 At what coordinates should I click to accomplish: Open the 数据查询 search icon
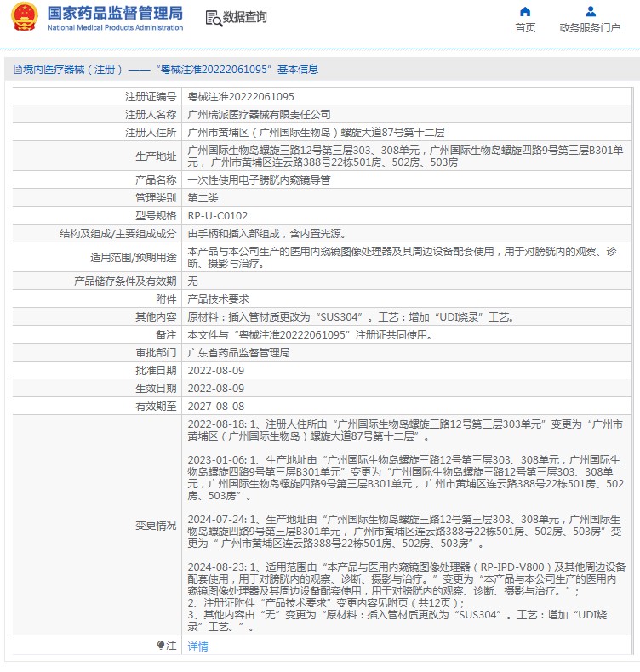(214, 18)
